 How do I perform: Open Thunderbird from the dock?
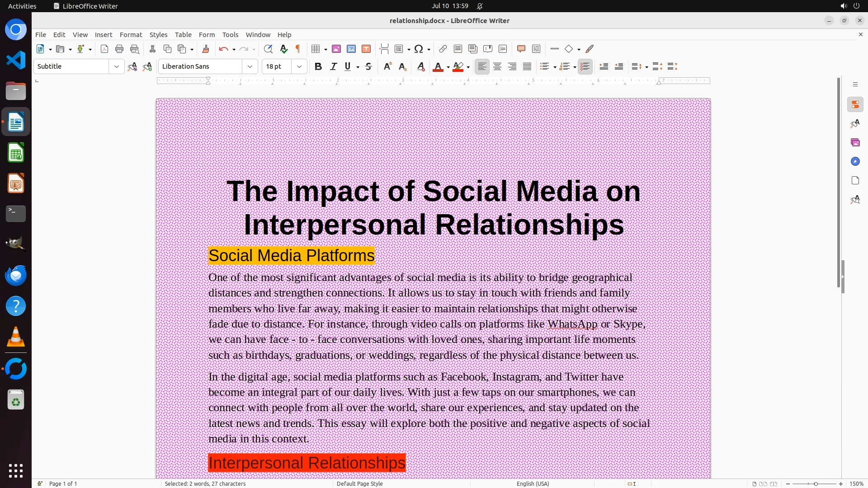coord(16,275)
